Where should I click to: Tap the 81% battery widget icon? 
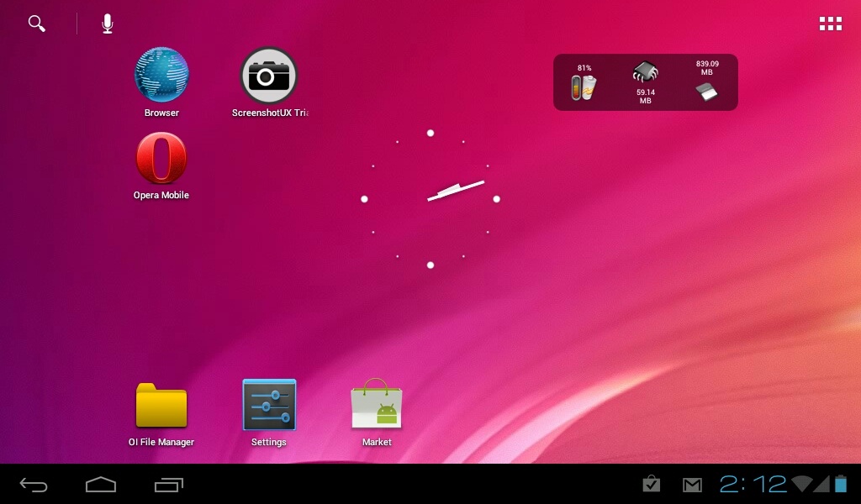point(584,87)
